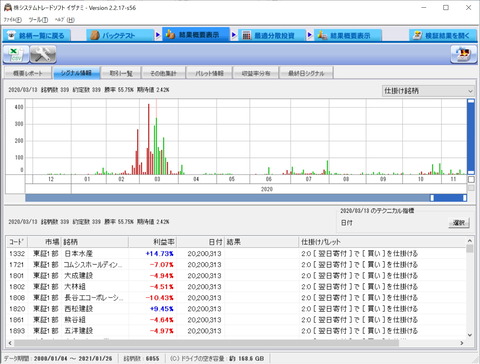Click the tallest red bar in chart
Viewport: 480px width, 364px height.
point(149,139)
